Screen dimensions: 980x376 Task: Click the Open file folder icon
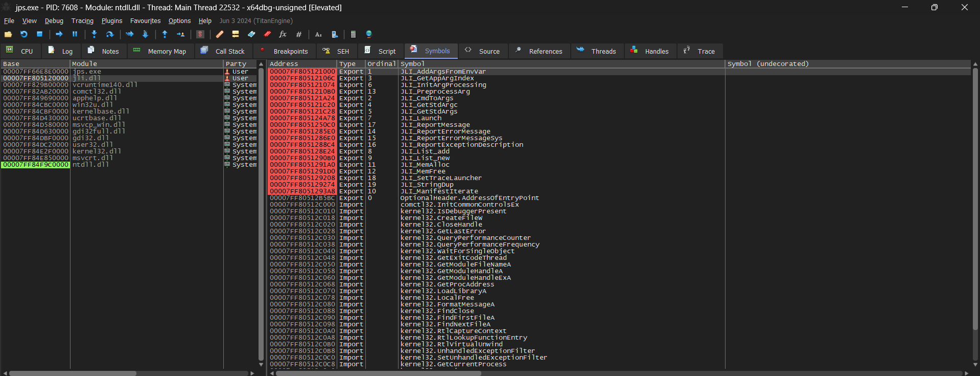point(8,34)
